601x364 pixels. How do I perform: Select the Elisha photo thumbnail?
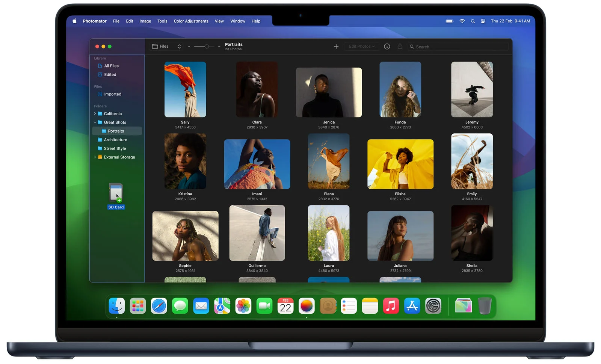400,164
